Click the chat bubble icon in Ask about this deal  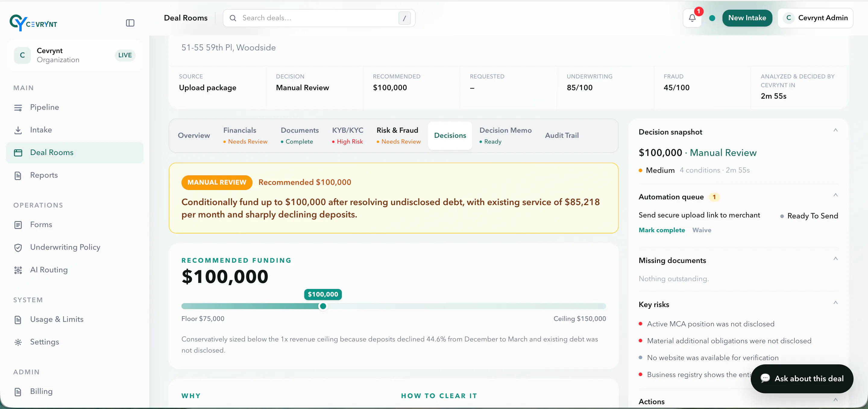click(765, 378)
